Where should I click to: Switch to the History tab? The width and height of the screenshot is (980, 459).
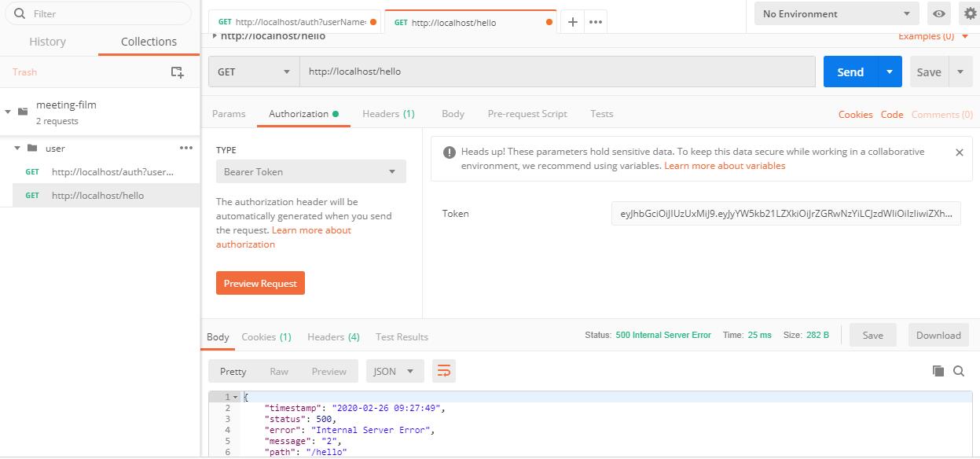point(47,42)
